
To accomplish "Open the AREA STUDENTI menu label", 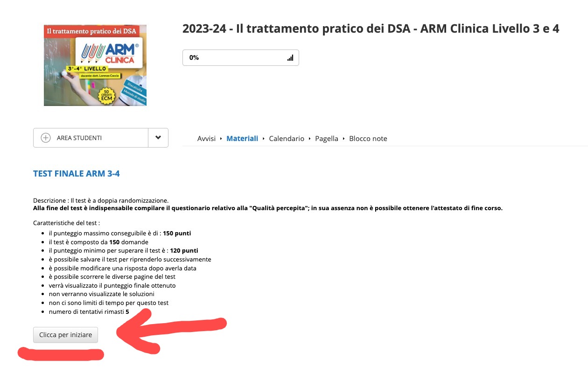I will (79, 138).
